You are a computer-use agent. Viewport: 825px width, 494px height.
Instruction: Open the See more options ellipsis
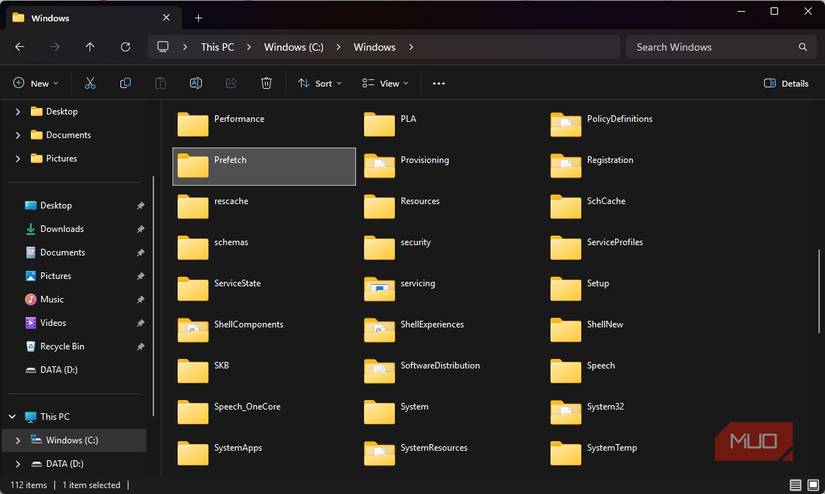coord(438,83)
